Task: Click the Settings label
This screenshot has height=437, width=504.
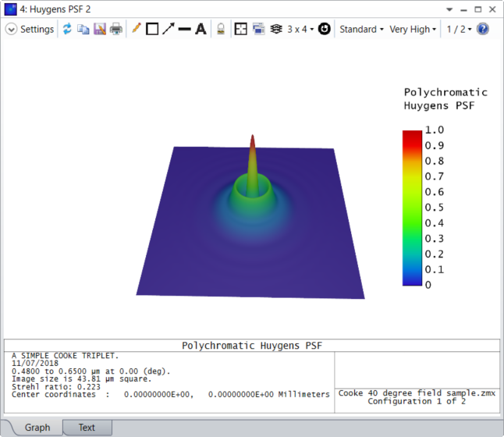Action: pyautogui.click(x=37, y=29)
